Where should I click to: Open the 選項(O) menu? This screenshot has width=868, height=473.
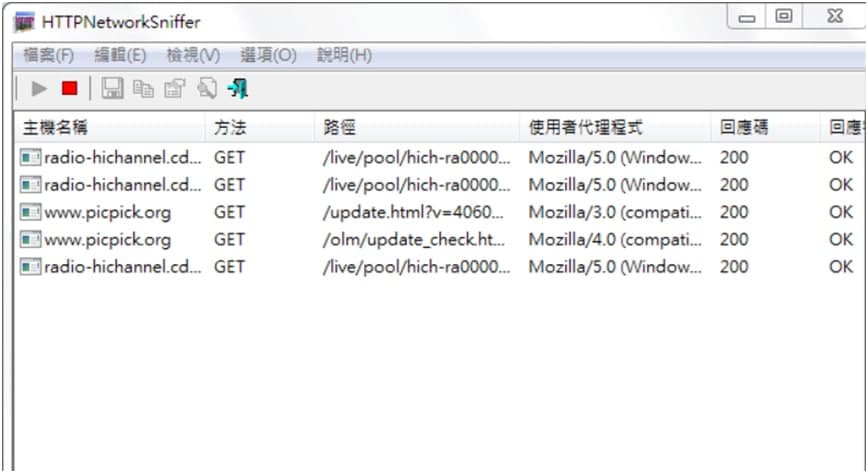click(268, 55)
